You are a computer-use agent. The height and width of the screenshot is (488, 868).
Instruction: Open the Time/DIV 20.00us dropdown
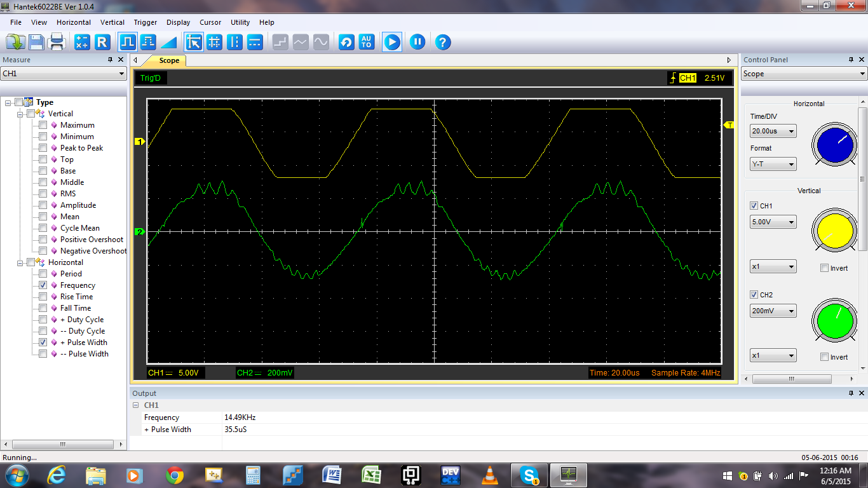[x=773, y=132]
